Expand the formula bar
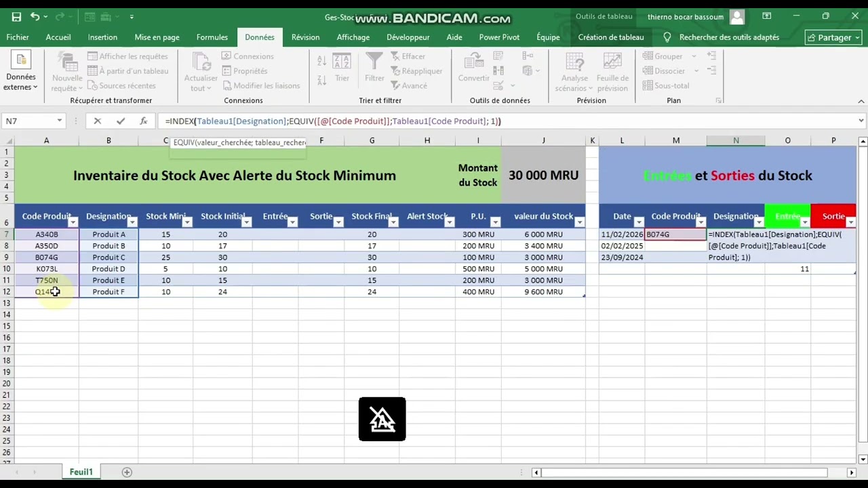Image resolution: width=868 pixels, height=488 pixels. point(861,121)
